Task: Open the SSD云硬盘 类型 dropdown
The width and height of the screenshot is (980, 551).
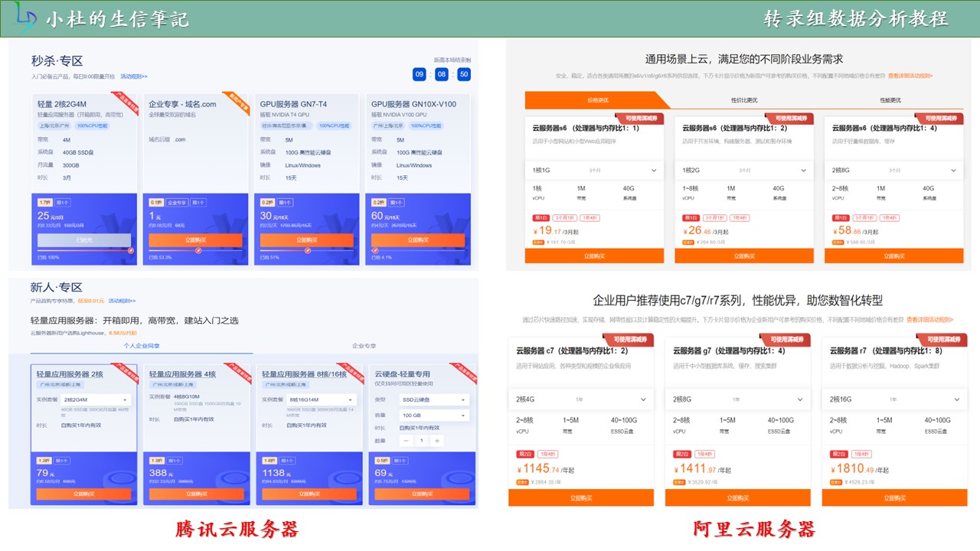Action: (x=433, y=399)
